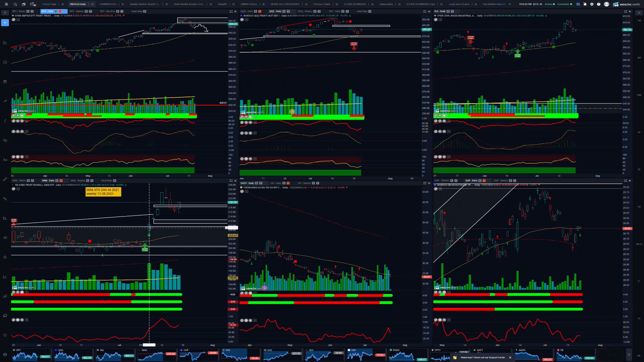Maximize the QQQ chart panel

[425, 11]
